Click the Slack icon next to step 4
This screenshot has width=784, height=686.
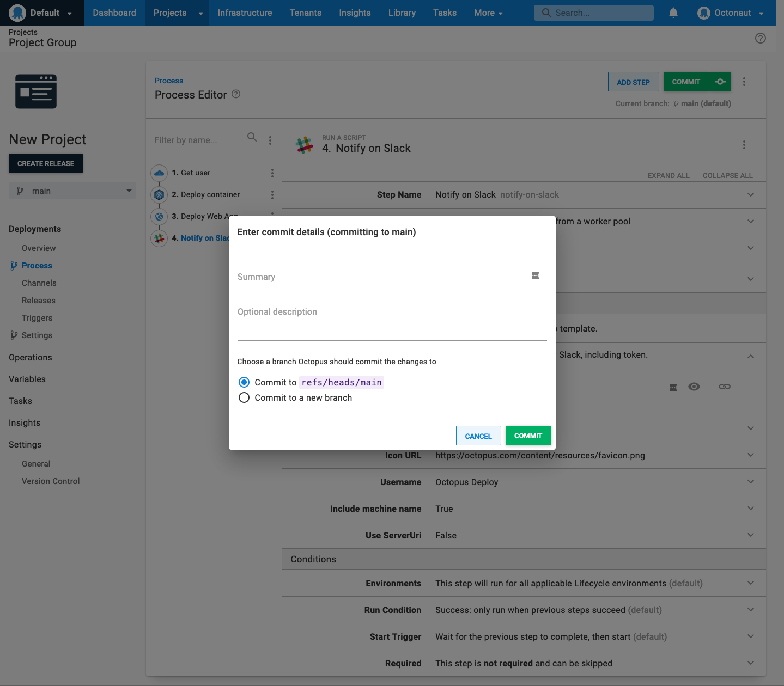(159, 238)
